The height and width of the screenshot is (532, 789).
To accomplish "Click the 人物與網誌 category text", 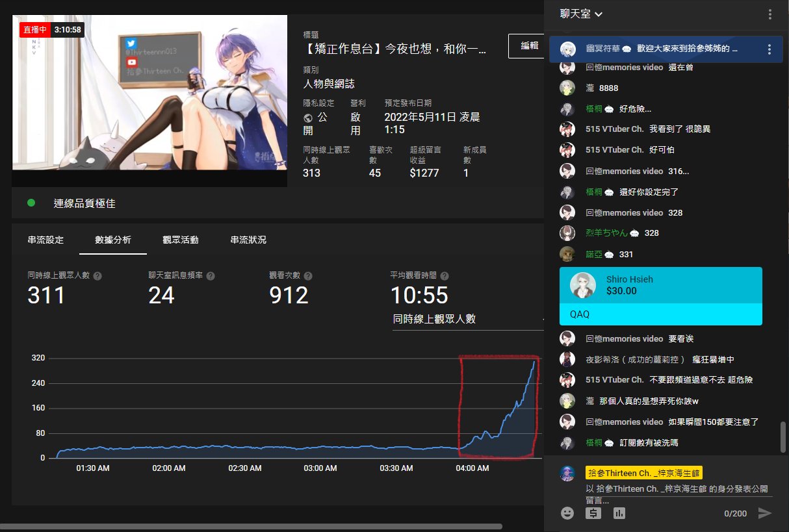I will pyautogui.click(x=329, y=84).
